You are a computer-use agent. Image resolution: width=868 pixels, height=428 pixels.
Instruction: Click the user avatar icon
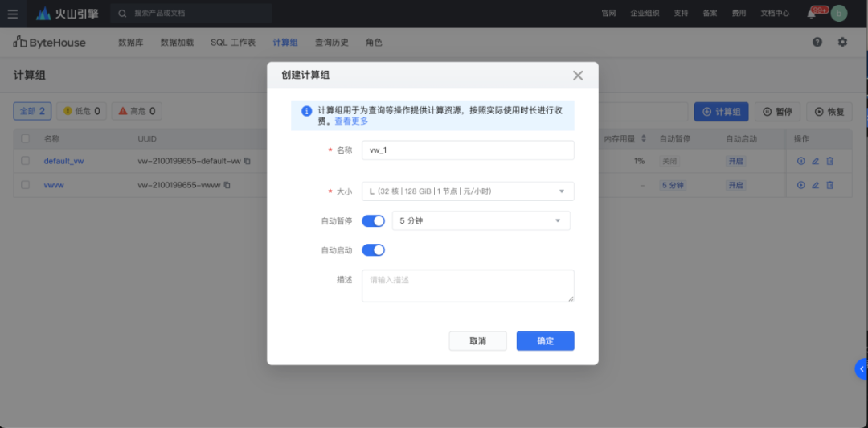coord(839,14)
